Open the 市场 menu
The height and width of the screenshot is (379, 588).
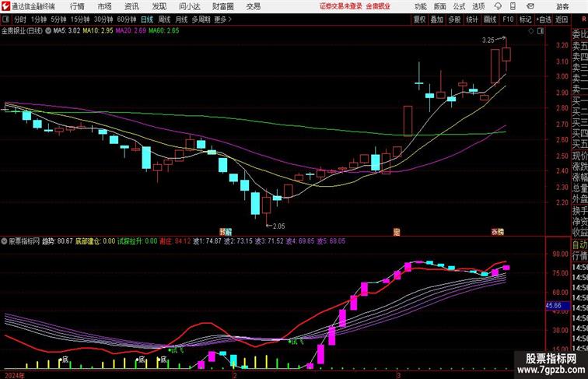click(x=105, y=6)
